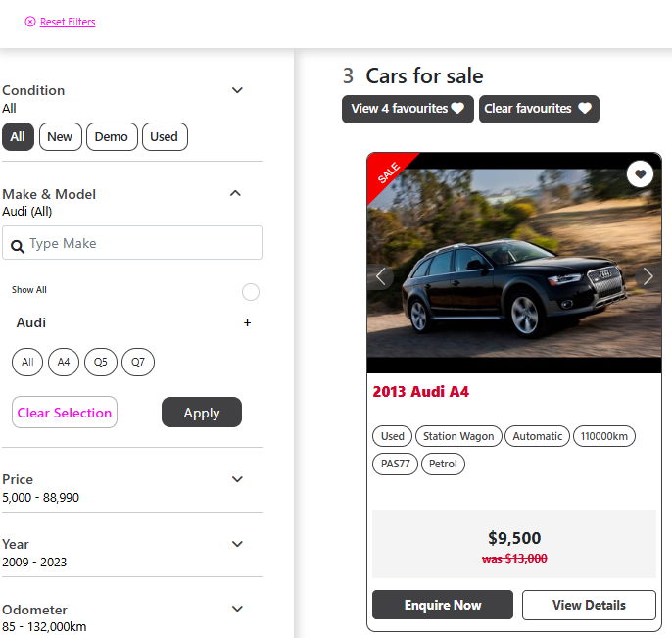
Task: Click the plus icon beside Audi
Action: pyautogui.click(x=247, y=323)
